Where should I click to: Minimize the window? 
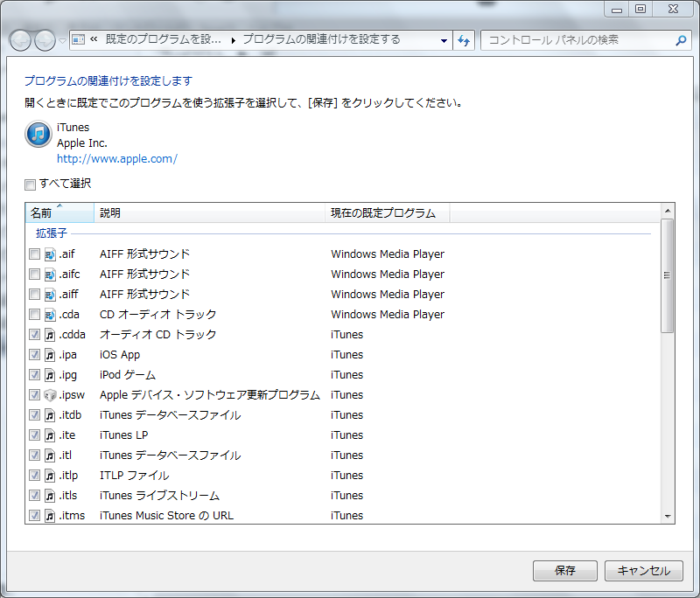click(x=617, y=10)
